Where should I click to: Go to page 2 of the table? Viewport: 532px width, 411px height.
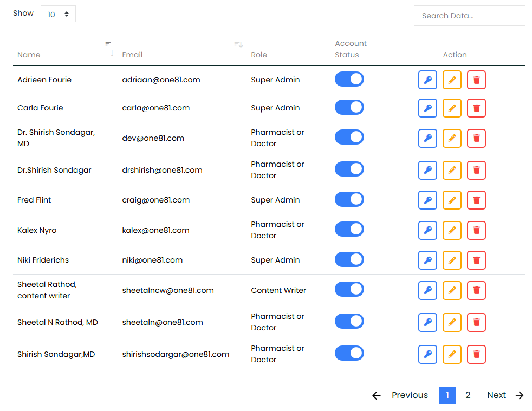(468, 395)
